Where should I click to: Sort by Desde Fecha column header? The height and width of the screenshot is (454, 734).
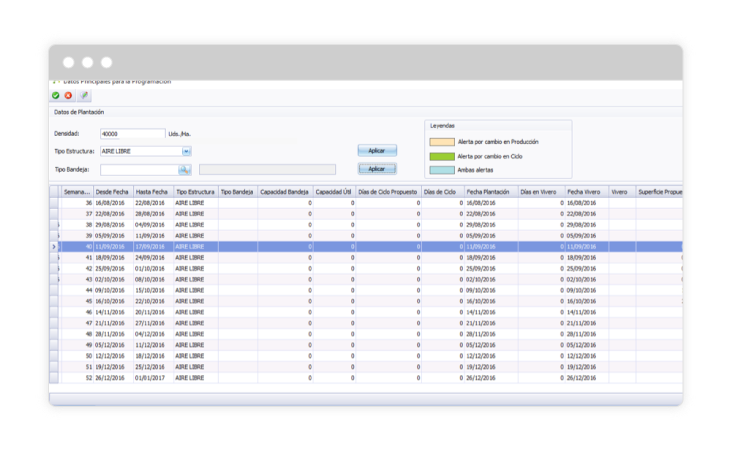click(112, 191)
